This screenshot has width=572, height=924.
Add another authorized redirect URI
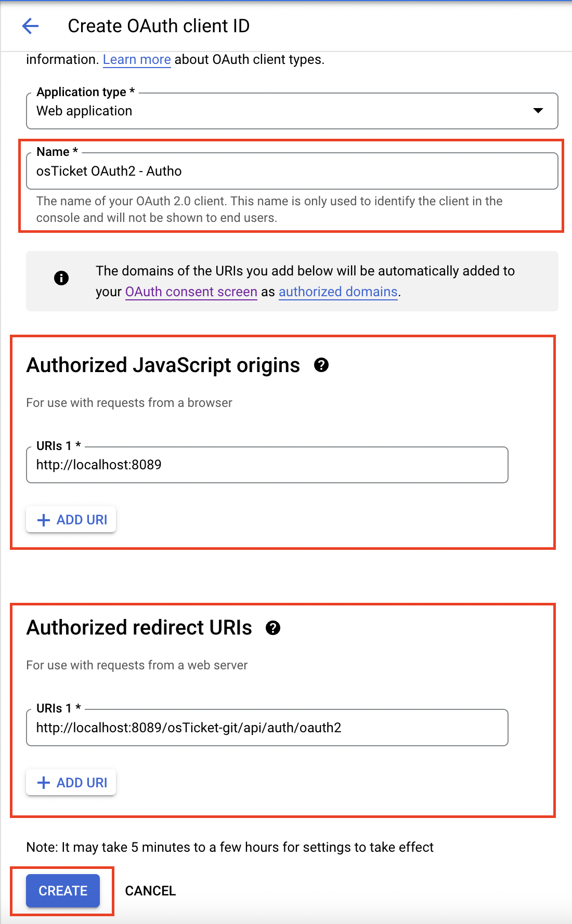[x=71, y=782]
